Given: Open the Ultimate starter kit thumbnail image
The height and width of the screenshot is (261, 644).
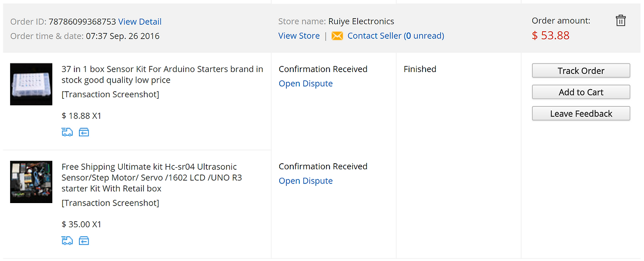Looking at the screenshot, I should 31,182.
